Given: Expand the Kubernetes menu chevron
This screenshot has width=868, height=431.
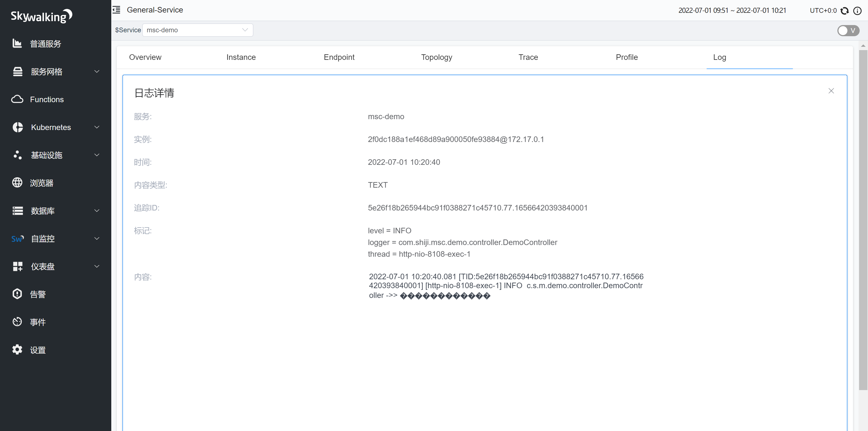Looking at the screenshot, I should (97, 127).
